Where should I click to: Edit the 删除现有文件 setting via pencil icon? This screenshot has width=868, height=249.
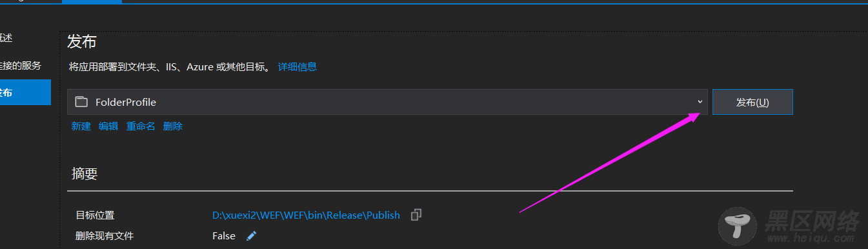252,236
